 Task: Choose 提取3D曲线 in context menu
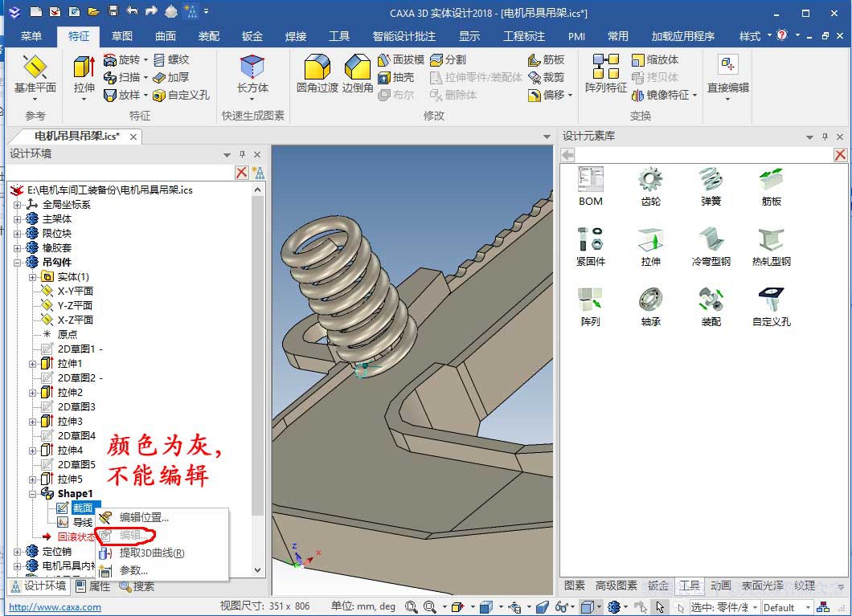(x=162, y=553)
